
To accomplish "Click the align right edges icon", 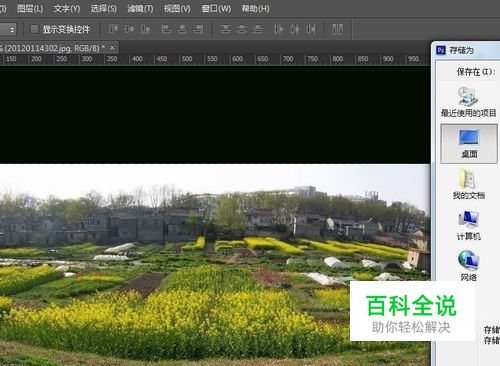I will [x=198, y=29].
